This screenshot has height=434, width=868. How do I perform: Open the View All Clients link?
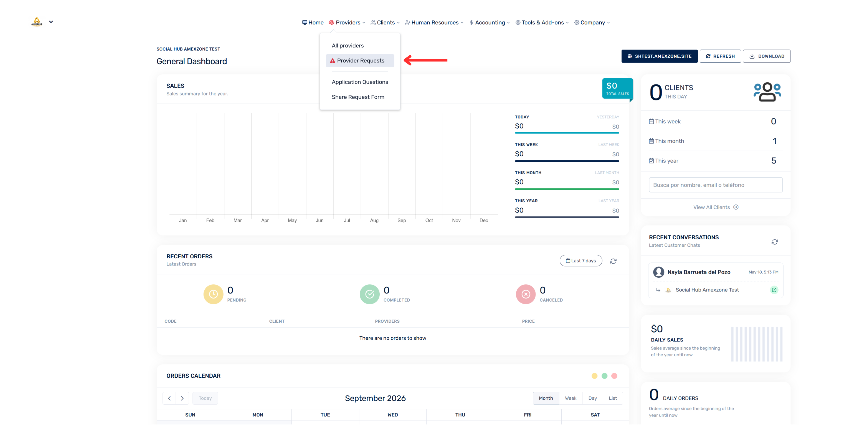[x=715, y=207]
